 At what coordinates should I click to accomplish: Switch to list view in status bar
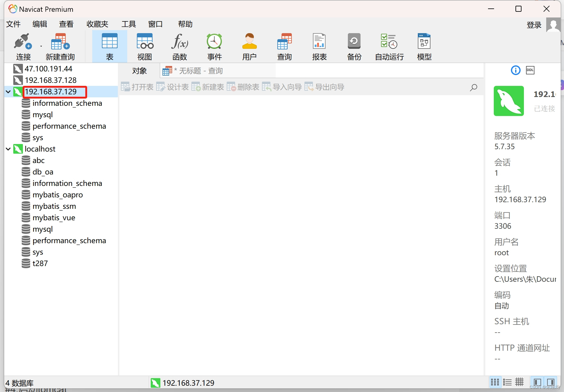coord(507,382)
